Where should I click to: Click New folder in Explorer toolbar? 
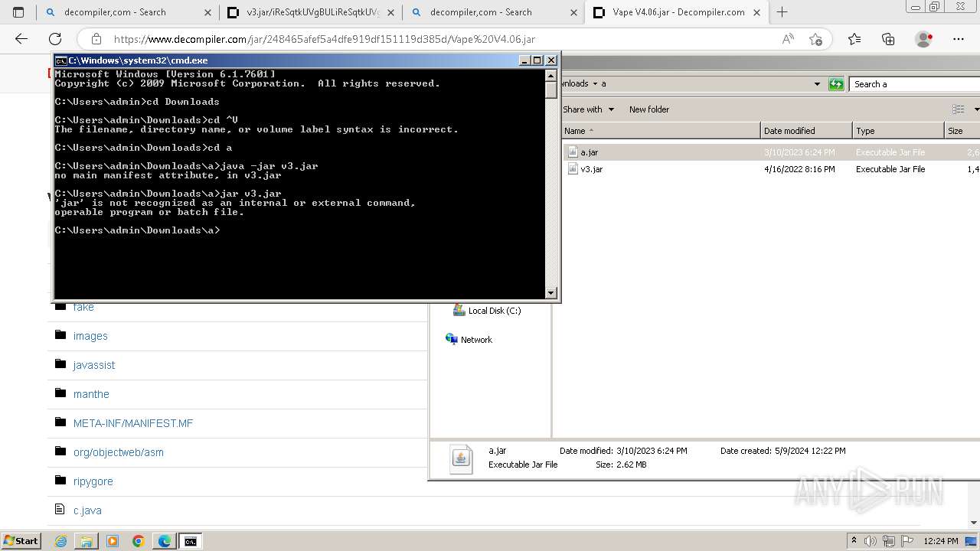tap(649, 109)
